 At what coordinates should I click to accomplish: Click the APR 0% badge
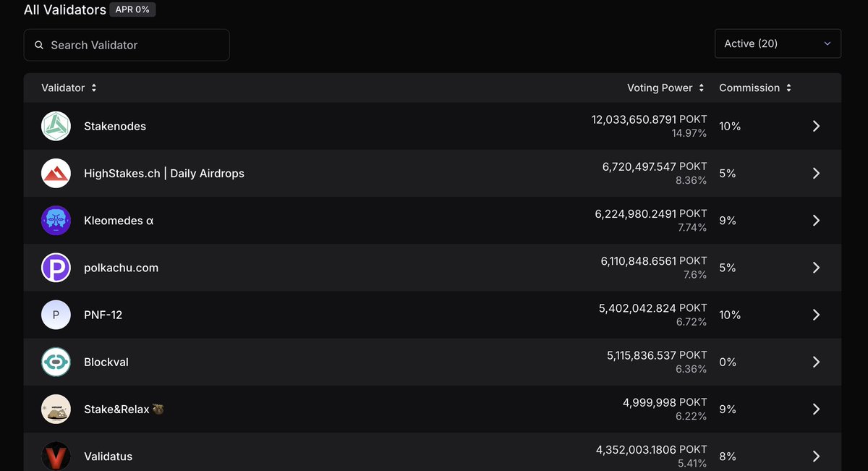click(132, 9)
